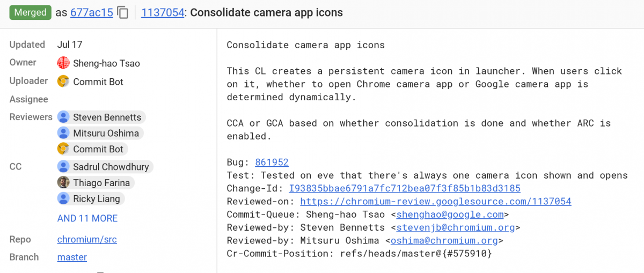The width and height of the screenshot is (644, 273).
Task: Click the shenghao@google.com email link
Action: (450, 215)
